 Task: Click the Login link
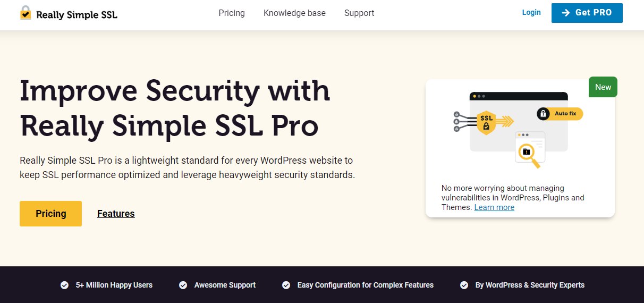coord(531,12)
